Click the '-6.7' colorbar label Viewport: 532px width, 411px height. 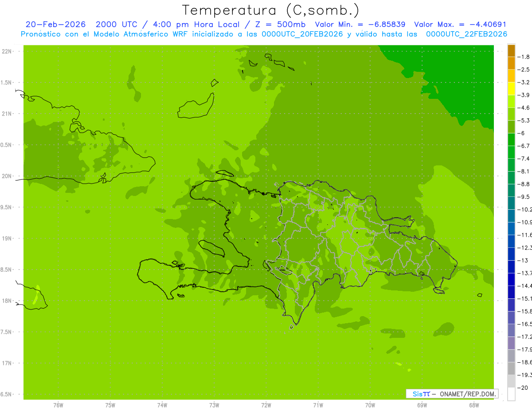(524, 146)
